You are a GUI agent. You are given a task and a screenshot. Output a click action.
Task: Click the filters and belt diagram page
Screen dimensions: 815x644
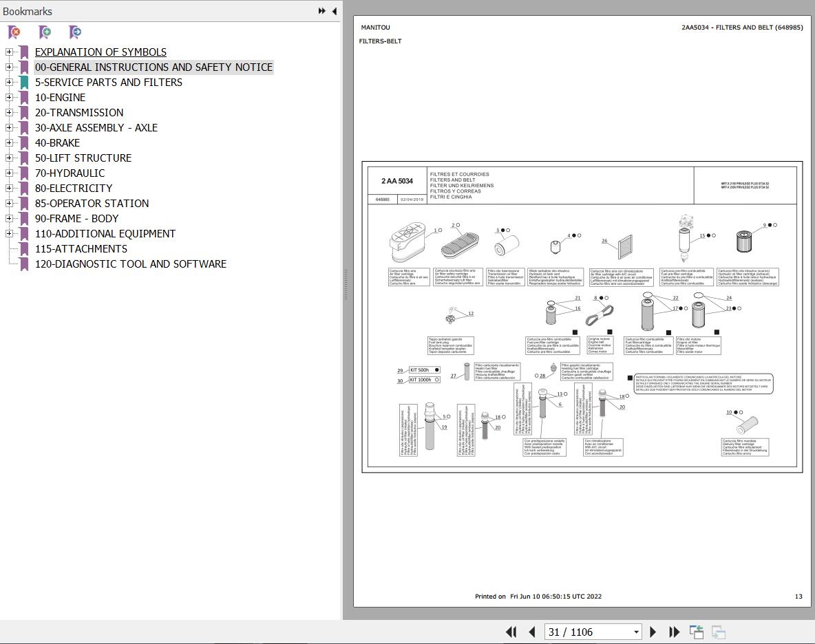point(582,316)
